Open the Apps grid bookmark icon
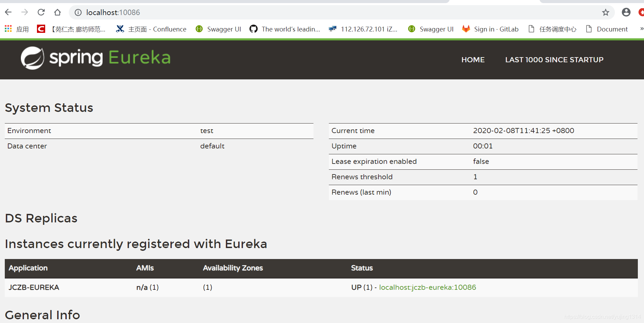 pos(8,29)
